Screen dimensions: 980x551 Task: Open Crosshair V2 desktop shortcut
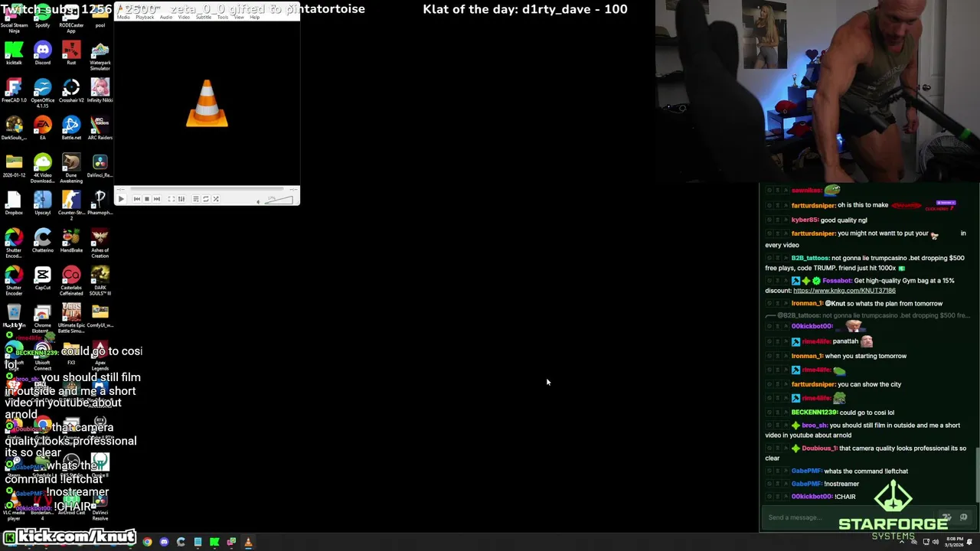[x=71, y=90]
